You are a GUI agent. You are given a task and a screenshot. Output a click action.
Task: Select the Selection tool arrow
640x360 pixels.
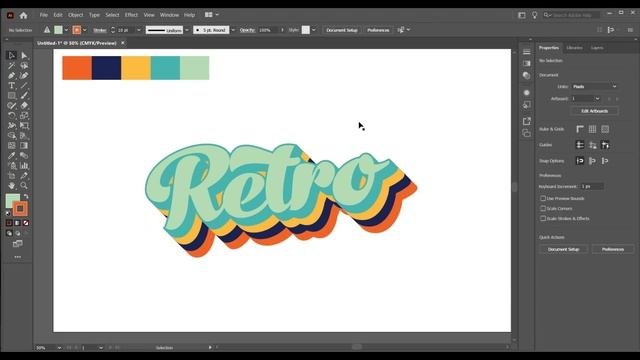(11, 55)
